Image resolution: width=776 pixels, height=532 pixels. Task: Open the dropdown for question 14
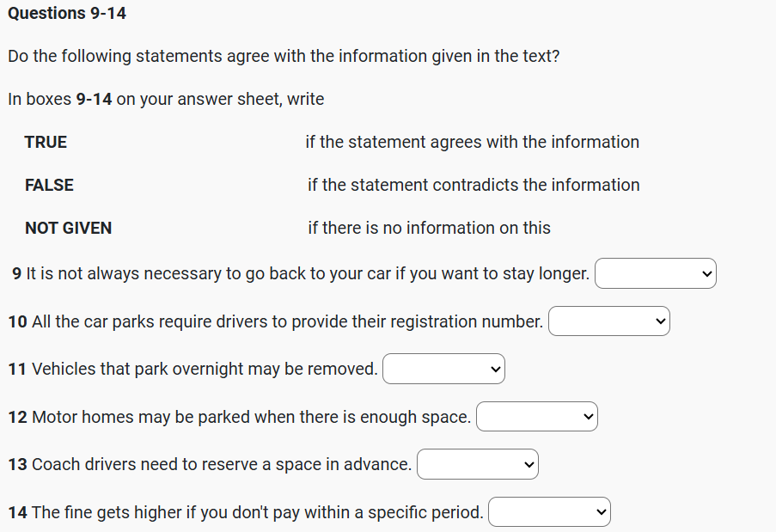point(549,512)
